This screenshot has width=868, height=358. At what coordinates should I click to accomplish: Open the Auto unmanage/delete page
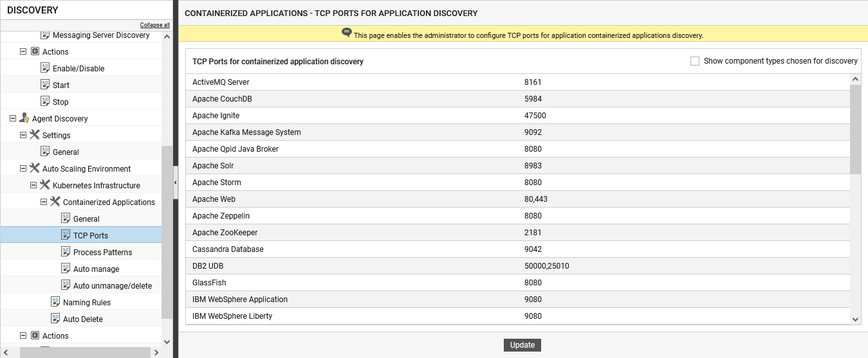click(113, 286)
